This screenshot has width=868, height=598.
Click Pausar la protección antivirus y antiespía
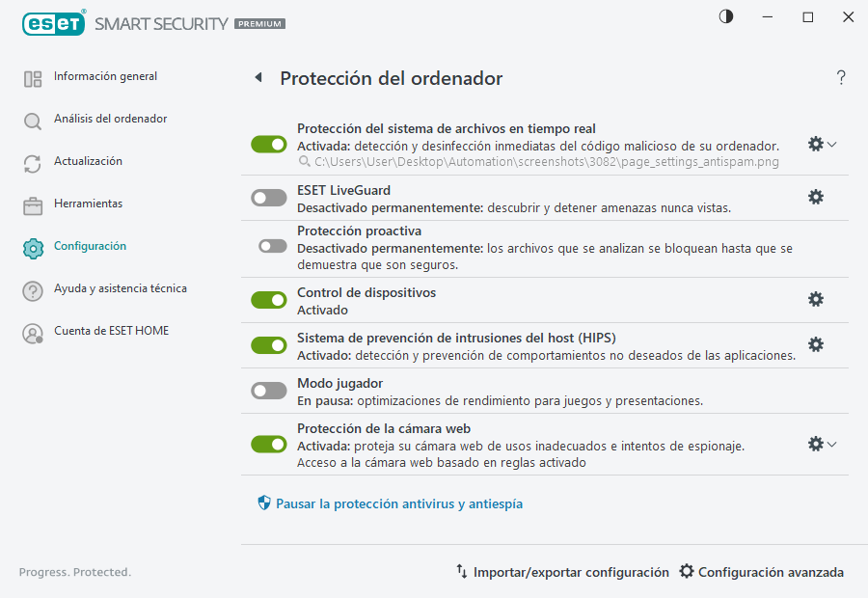click(x=389, y=503)
